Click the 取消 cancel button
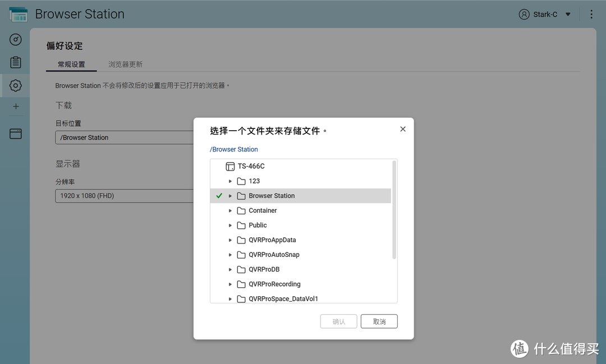Image resolution: width=606 pixels, height=364 pixels. point(379,321)
